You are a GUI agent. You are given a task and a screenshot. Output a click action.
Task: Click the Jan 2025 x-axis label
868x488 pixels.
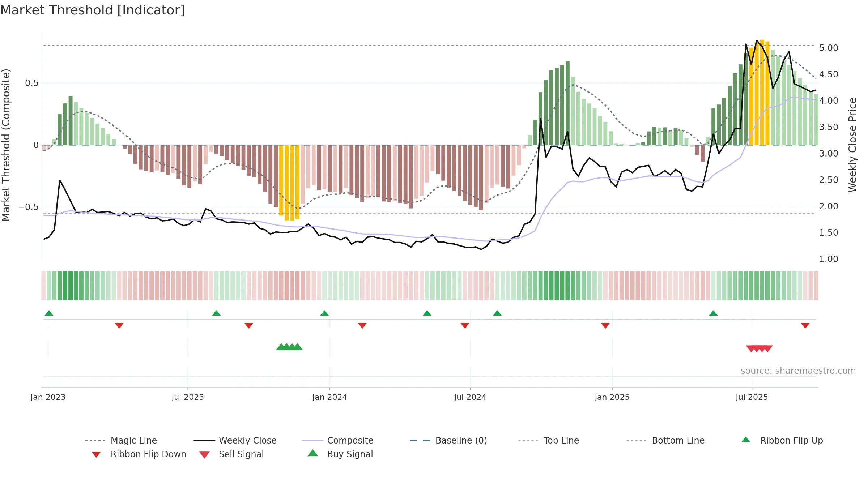click(x=612, y=397)
